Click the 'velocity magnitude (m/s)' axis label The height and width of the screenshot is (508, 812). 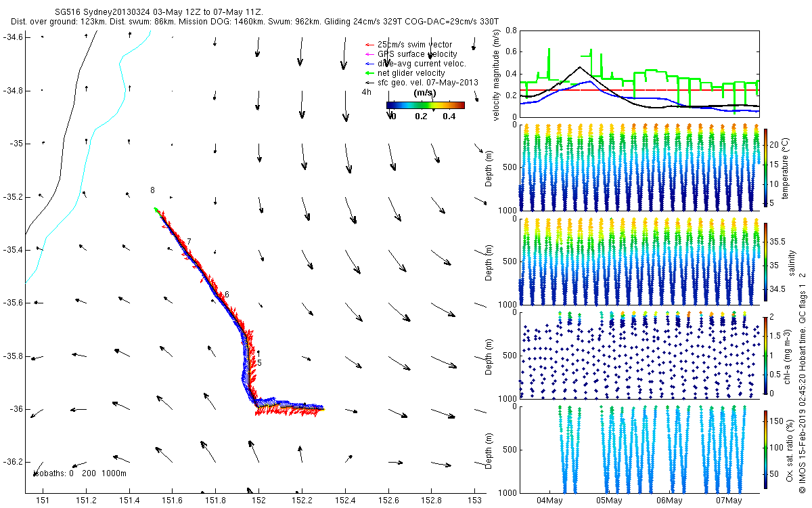pos(496,74)
